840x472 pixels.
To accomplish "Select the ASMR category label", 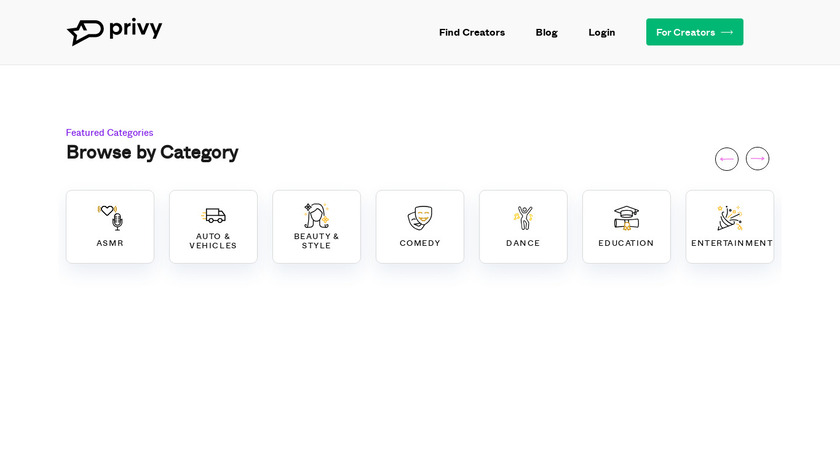I will tap(110, 243).
